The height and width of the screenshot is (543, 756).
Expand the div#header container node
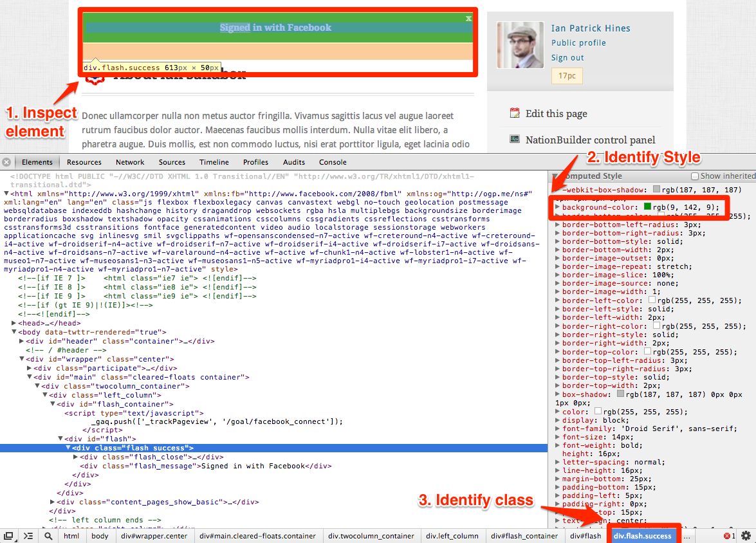(x=22, y=341)
